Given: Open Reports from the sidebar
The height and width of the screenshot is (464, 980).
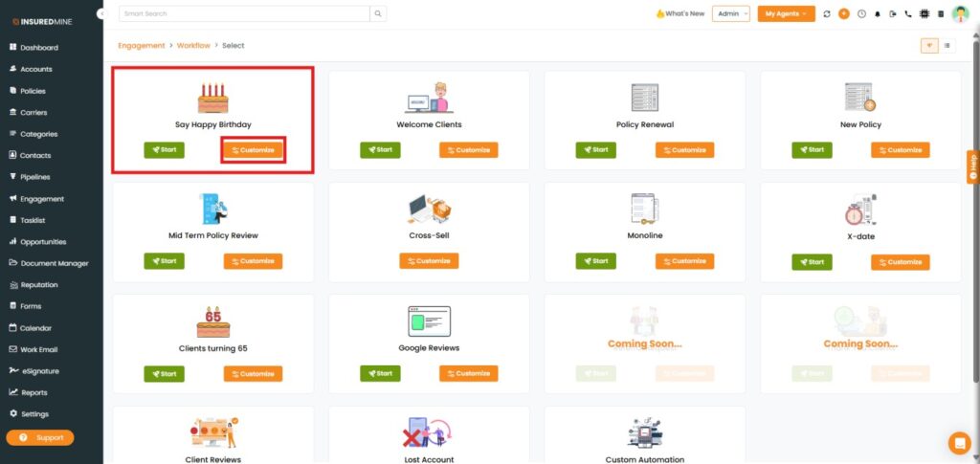Looking at the screenshot, I should tap(33, 392).
